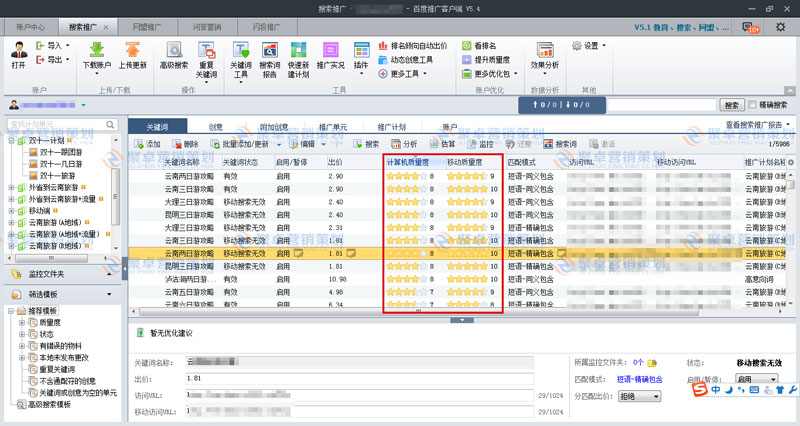Select the 双十一跟团游 unit in the tree
This screenshot has width=800, height=426.
pyautogui.click(x=61, y=152)
